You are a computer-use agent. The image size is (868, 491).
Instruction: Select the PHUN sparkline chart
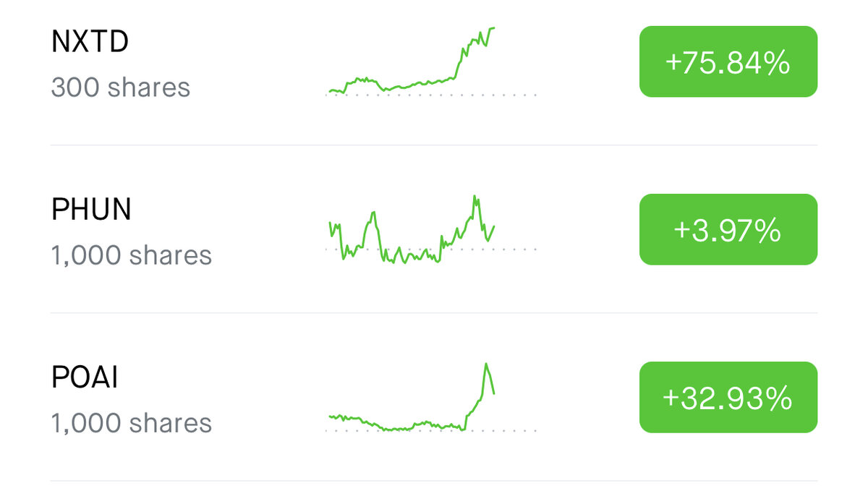(x=431, y=229)
